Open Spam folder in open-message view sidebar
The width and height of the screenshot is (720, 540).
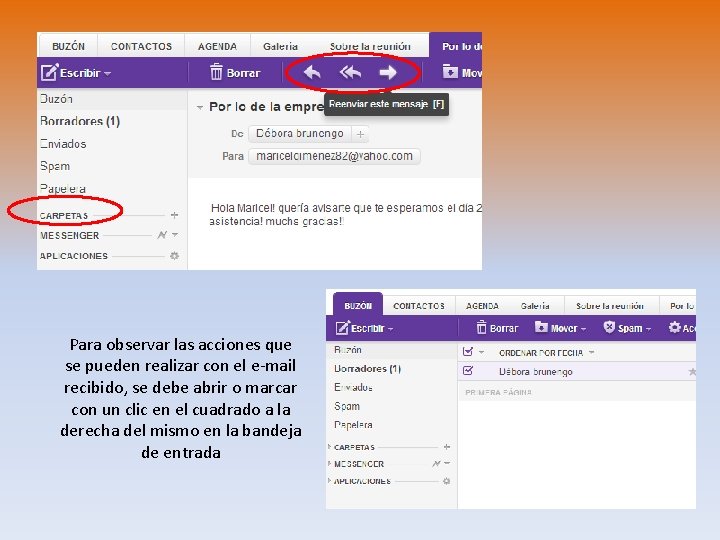pyautogui.click(x=55, y=166)
